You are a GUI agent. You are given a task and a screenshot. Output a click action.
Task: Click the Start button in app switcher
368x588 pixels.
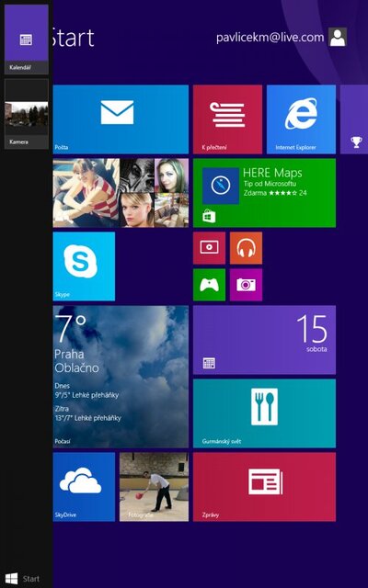pyautogui.click(x=22, y=579)
